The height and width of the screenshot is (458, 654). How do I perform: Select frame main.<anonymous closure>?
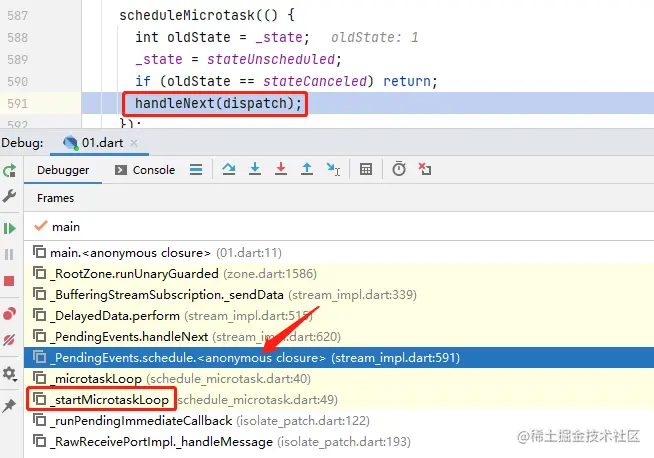pos(339,253)
